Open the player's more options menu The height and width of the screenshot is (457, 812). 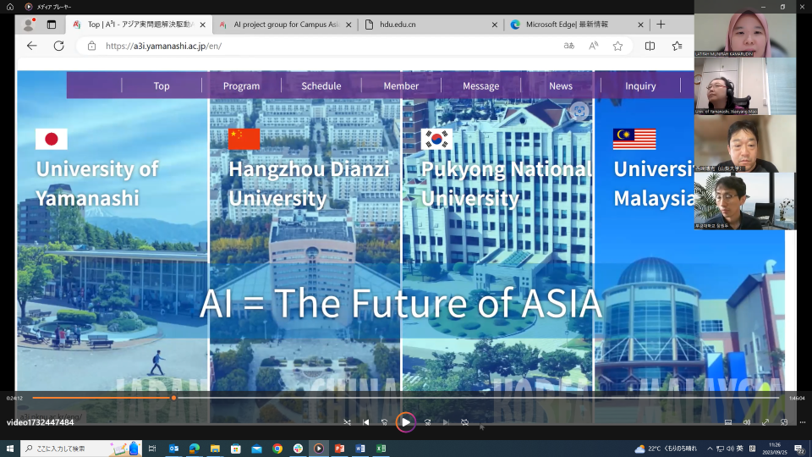(x=802, y=423)
